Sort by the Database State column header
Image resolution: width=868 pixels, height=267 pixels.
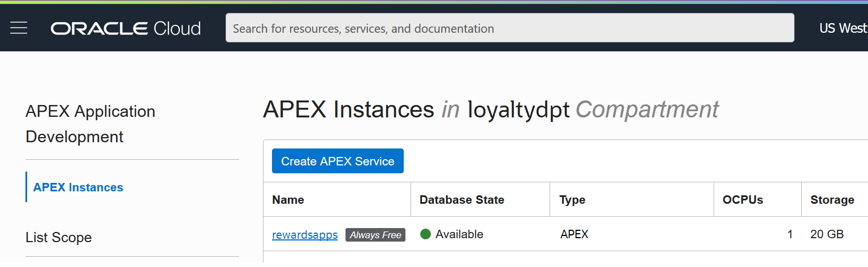(x=461, y=200)
